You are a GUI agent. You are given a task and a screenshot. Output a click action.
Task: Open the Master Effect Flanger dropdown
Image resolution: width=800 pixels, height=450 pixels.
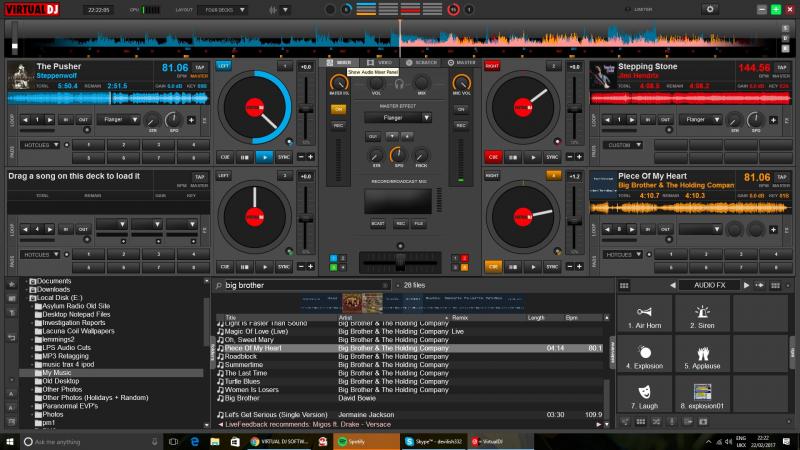tap(398, 118)
